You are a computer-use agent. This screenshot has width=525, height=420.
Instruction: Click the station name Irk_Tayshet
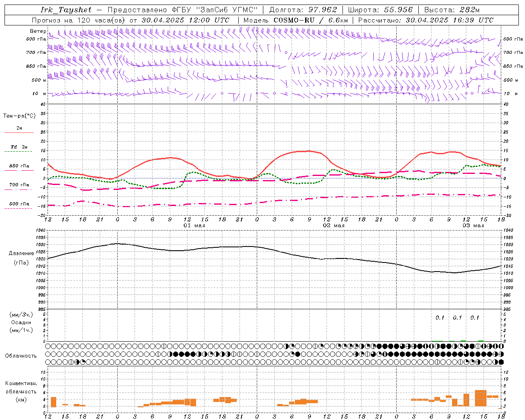point(66,10)
